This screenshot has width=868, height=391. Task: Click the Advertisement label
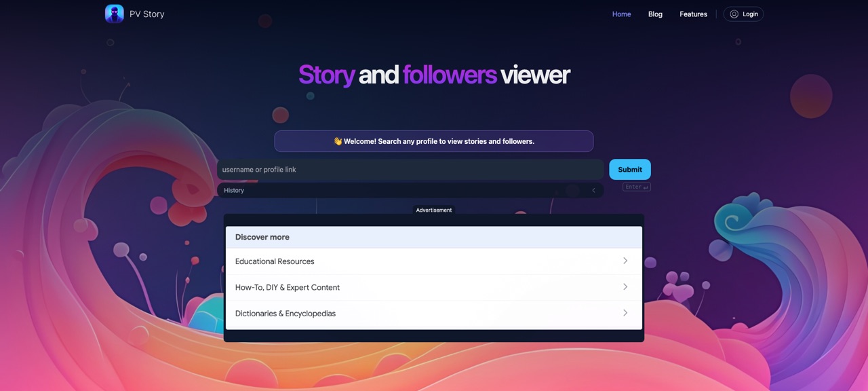434,210
